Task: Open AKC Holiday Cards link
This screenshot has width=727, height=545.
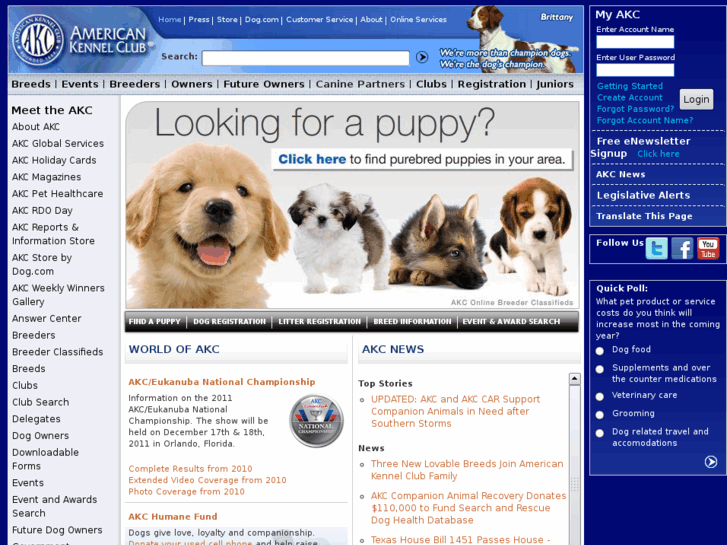Action: coord(54,160)
